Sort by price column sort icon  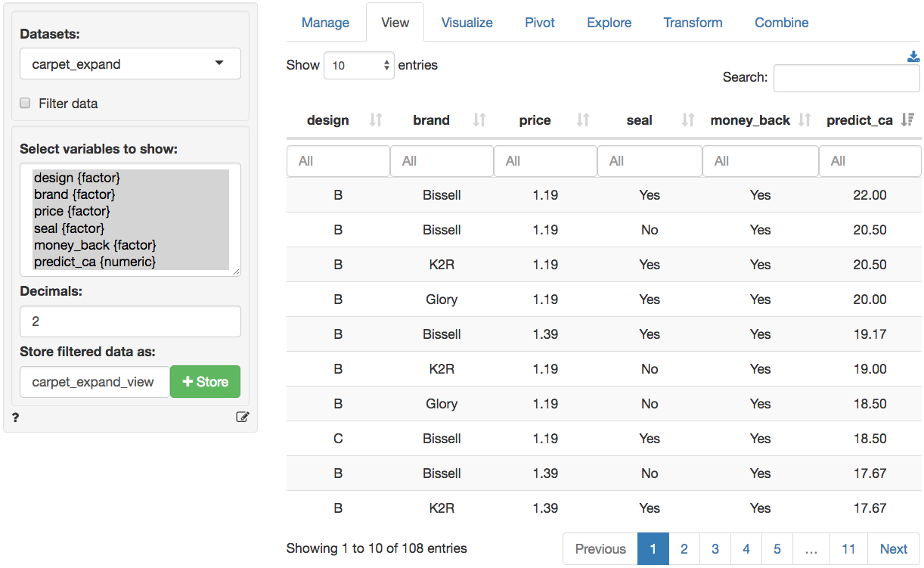[582, 120]
